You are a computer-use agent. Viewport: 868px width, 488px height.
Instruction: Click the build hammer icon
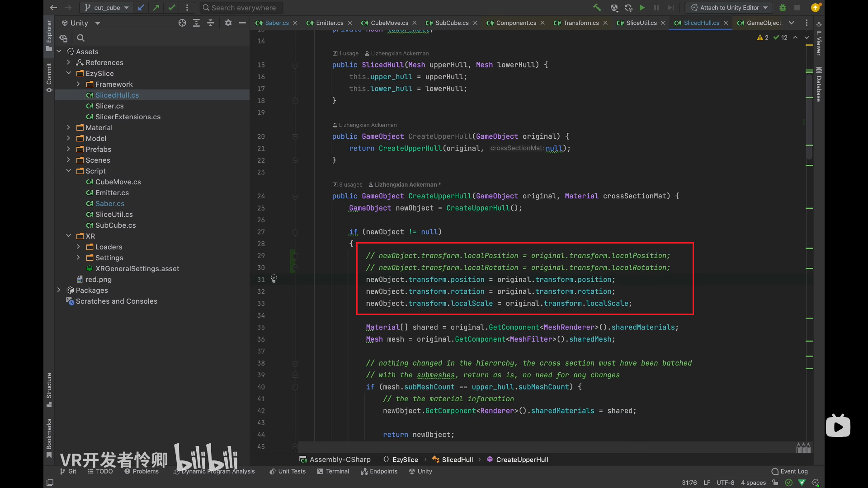coord(597,8)
